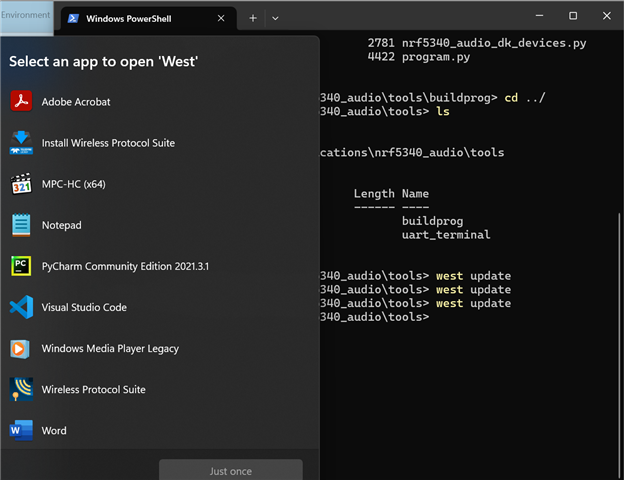Select Notepad label to open the file

click(62, 225)
